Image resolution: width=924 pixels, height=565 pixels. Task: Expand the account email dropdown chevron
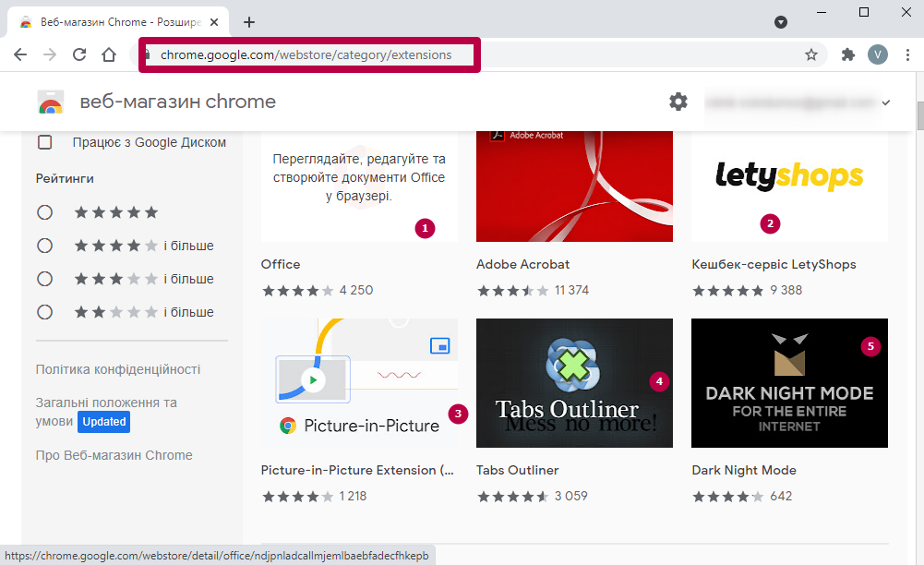click(886, 102)
